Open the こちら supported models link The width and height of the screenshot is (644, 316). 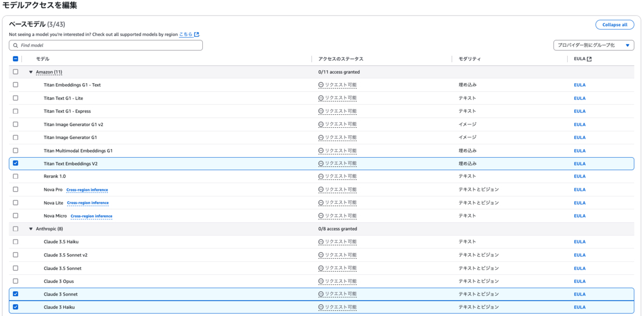tap(186, 34)
